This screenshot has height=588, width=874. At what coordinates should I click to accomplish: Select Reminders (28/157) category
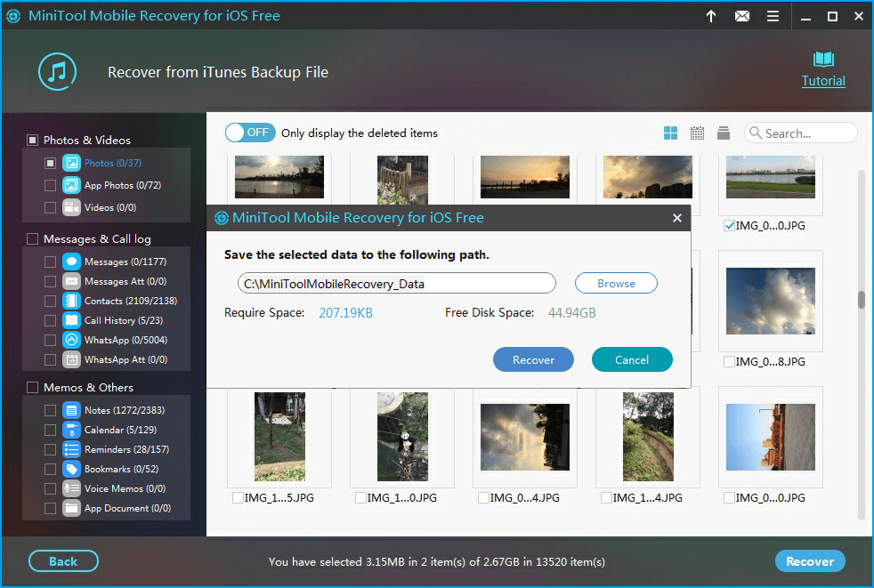click(x=126, y=449)
